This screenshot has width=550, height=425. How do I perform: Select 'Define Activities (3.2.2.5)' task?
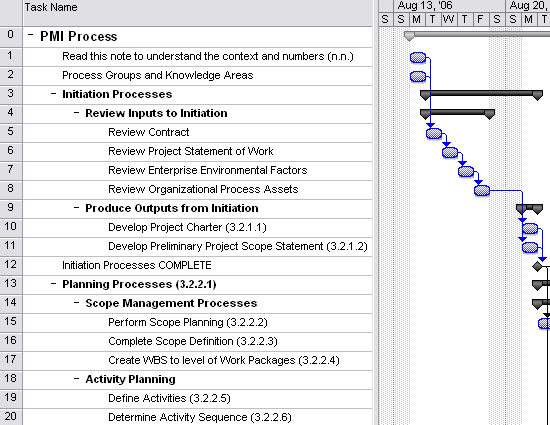tap(169, 398)
